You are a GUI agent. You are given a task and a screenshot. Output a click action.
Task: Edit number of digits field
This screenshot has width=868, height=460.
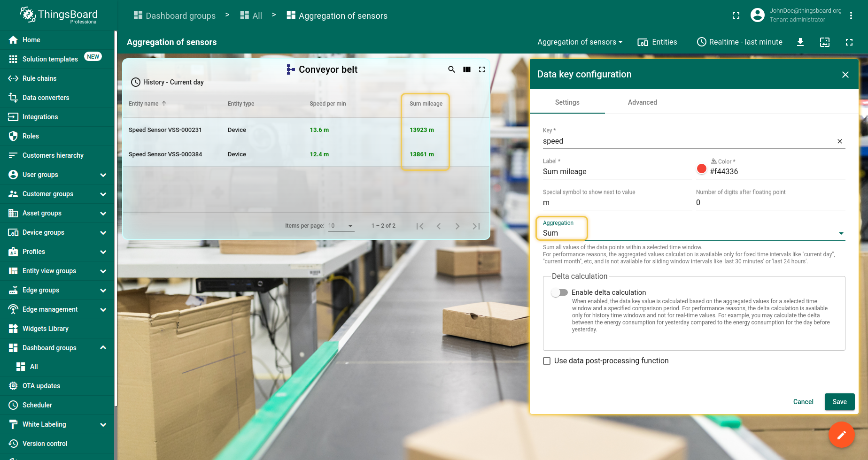770,203
